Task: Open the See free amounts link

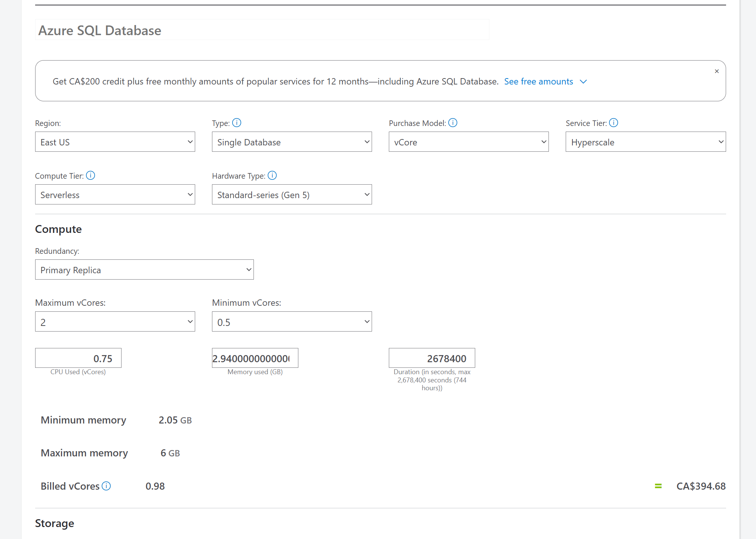Action: (538, 81)
